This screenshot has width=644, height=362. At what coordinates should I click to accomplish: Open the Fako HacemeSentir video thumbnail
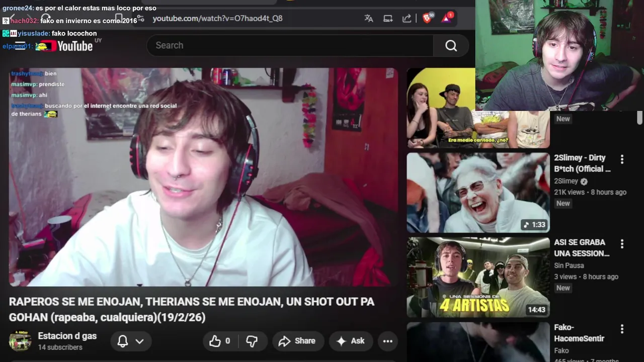478,342
